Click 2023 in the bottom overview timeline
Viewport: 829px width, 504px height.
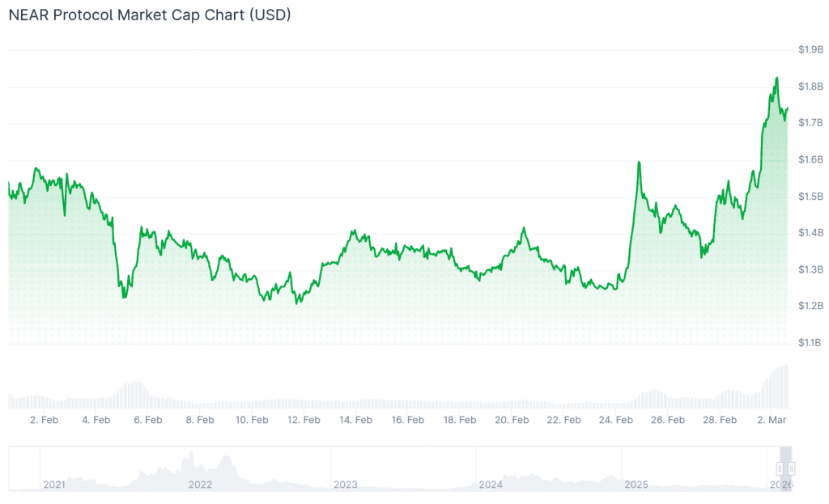point(346,485)
